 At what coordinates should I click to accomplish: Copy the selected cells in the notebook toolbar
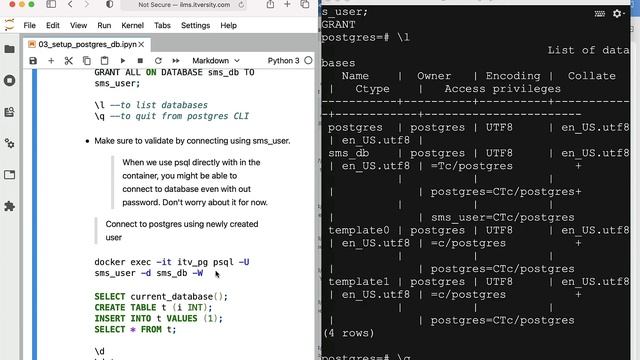(87, 61)
